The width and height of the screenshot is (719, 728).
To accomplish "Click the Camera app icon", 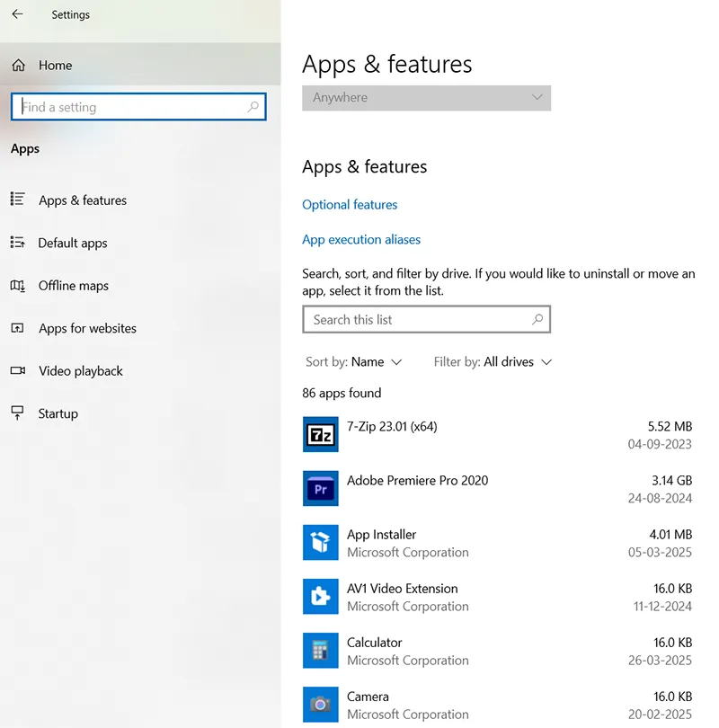I will (320, 705).
